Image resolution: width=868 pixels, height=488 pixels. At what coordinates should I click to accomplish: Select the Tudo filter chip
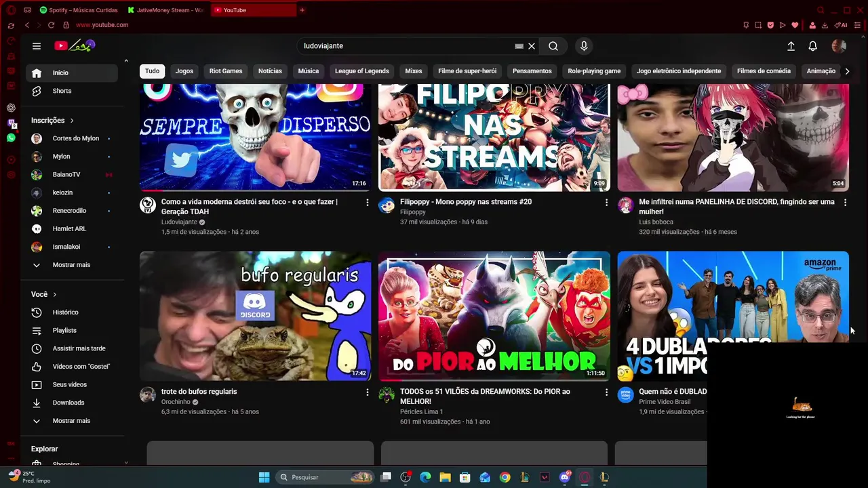(x=152, y=71)
